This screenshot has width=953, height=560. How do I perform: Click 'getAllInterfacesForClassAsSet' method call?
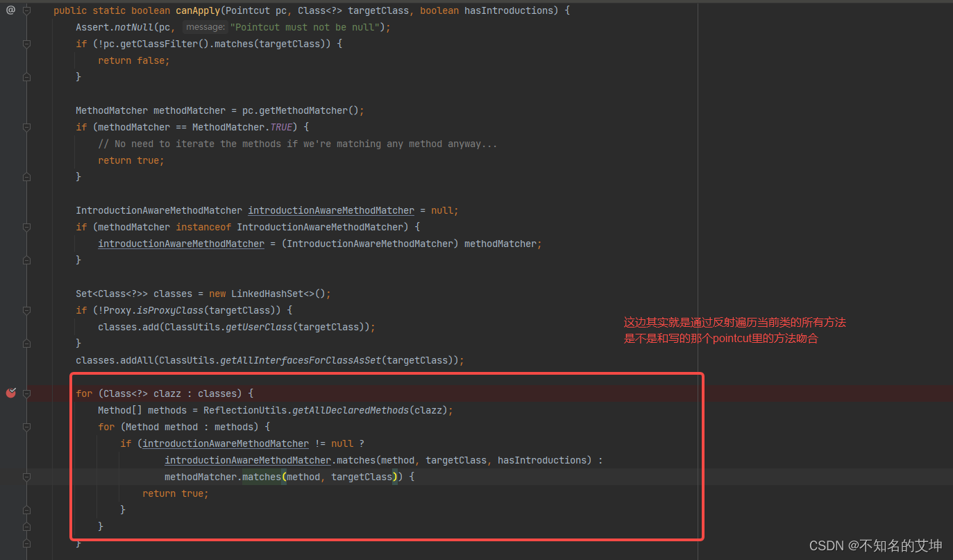tap(301, 360)
